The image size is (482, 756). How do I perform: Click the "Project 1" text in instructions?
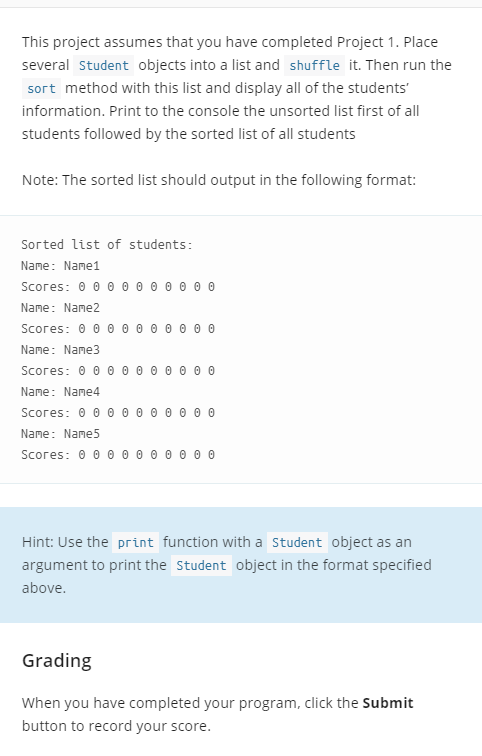(x=366, y=42)
